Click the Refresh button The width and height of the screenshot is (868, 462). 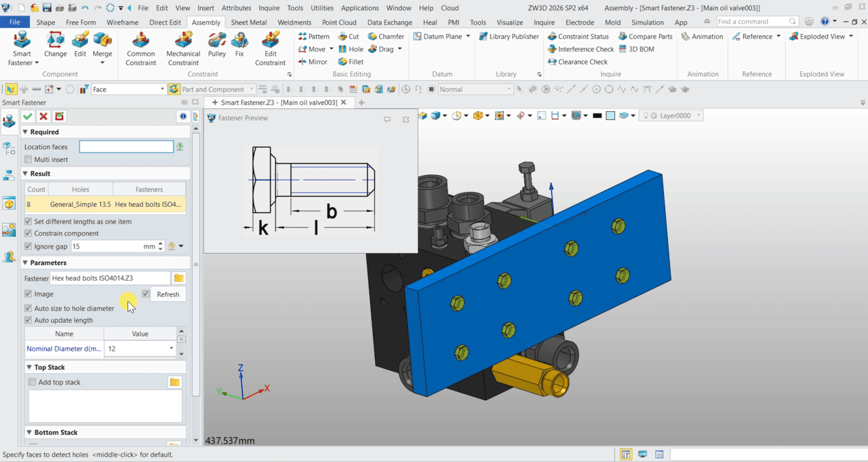(167, 294)
